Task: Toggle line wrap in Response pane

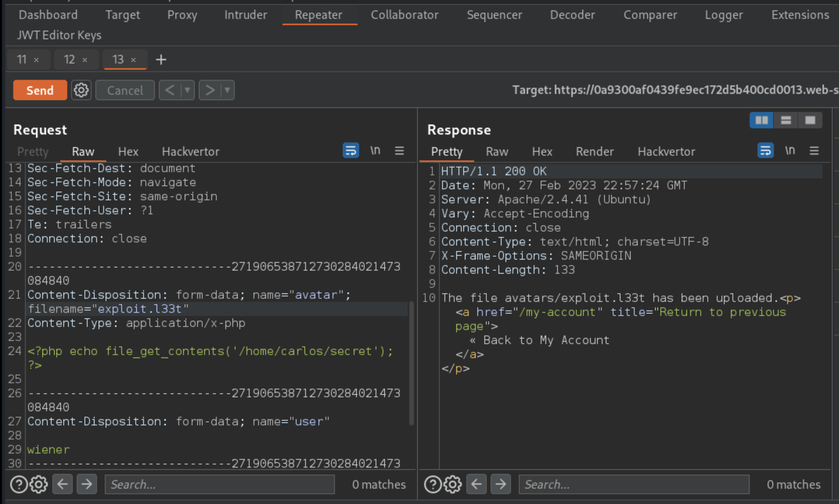Action: pyautogui.click(x=765, y=151)
